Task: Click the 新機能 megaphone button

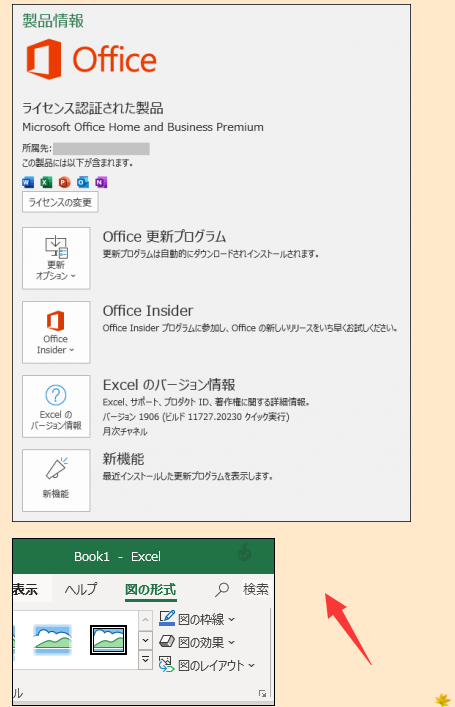Action: click(x=56, y=480)
